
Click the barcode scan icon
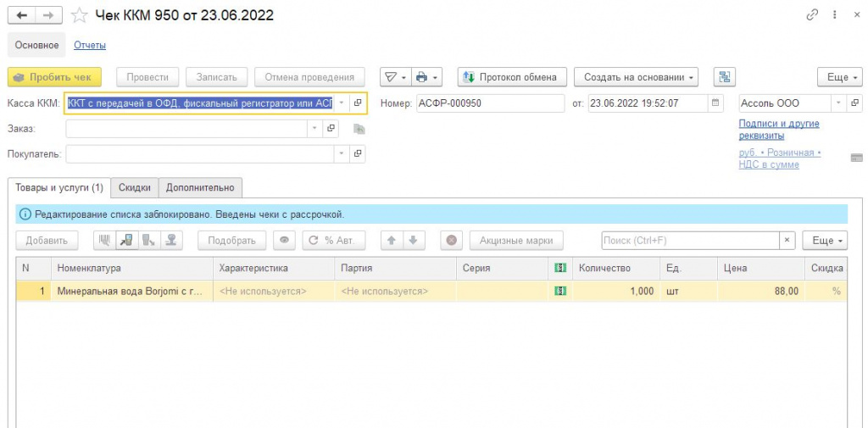[104, 241]
